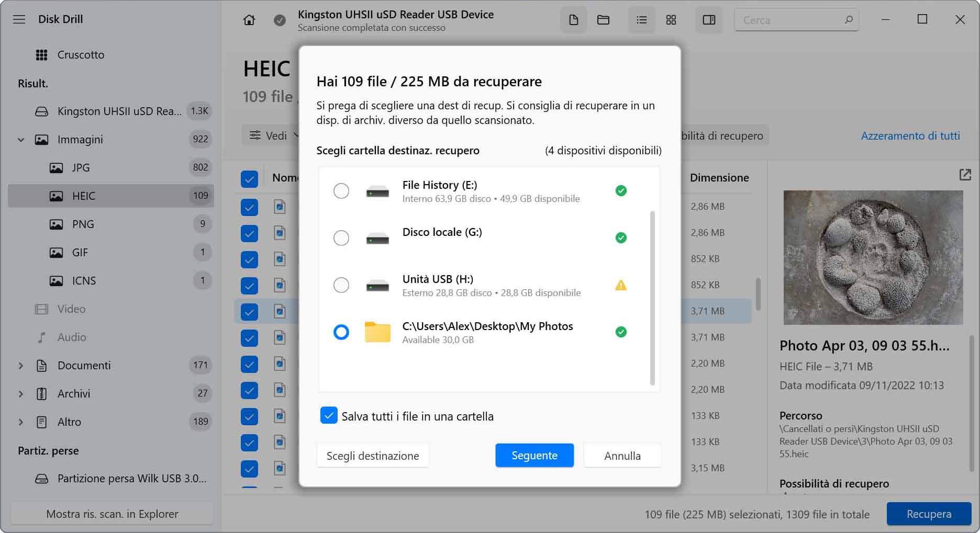Click Annulla to cancel the dialog
Viewport: 980px width, 533px height.
pyautogui.click(x=622, y=456)
